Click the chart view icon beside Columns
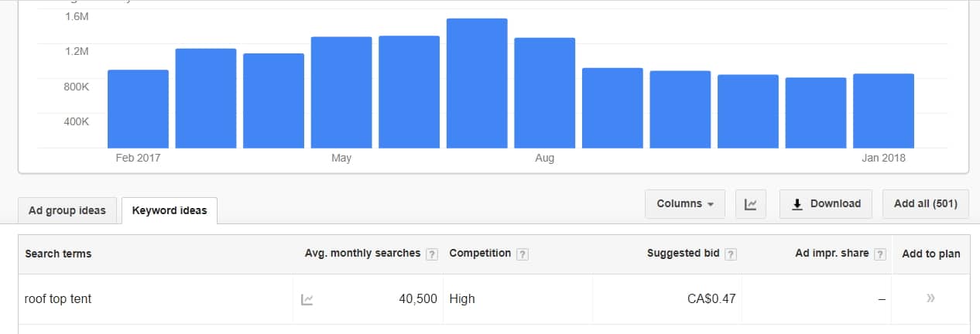The width and height of the screenshot is (980, 334). [x=750, y=204]
